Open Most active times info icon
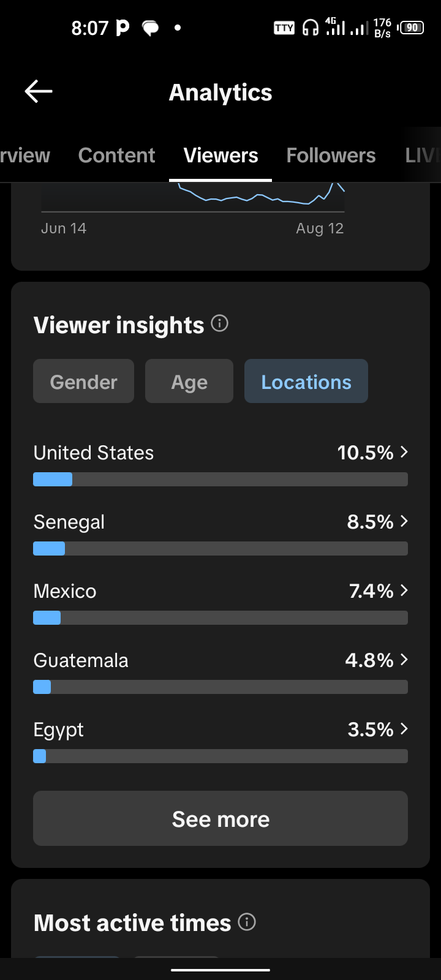Image resolution: width=441 pixels, height=980 pixels. tap(247, 921)
